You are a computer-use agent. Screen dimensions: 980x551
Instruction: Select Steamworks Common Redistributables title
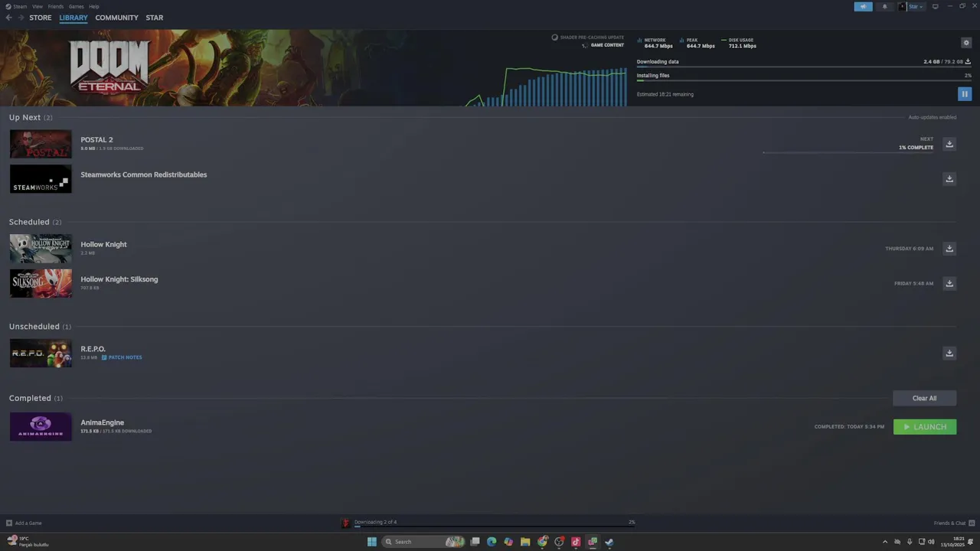click(144, 174)
